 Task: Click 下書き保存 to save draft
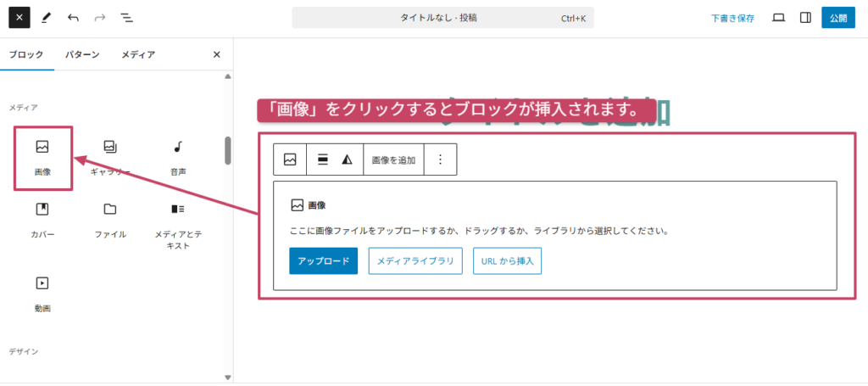[732, 18]
